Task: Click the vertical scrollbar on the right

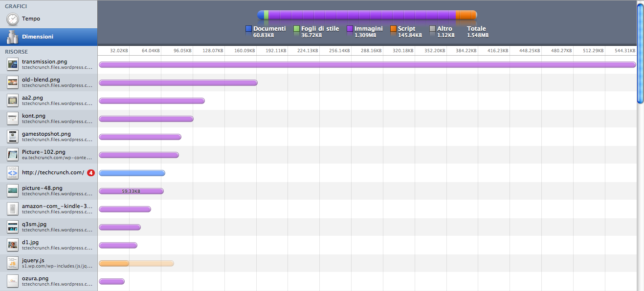Action: pos(640,54)
